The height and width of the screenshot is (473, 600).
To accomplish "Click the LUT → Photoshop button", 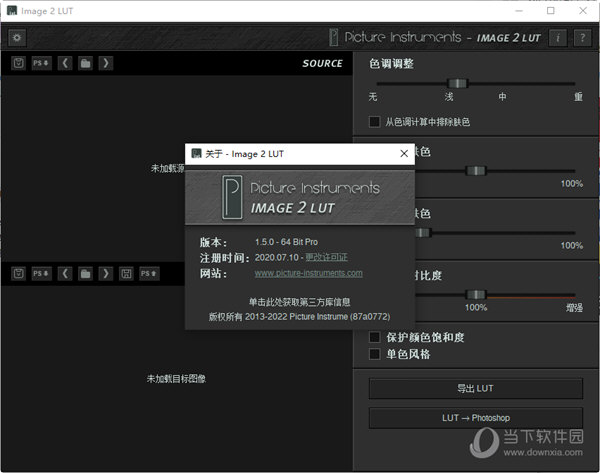I will pyautogui.click(x=476, y=418).
